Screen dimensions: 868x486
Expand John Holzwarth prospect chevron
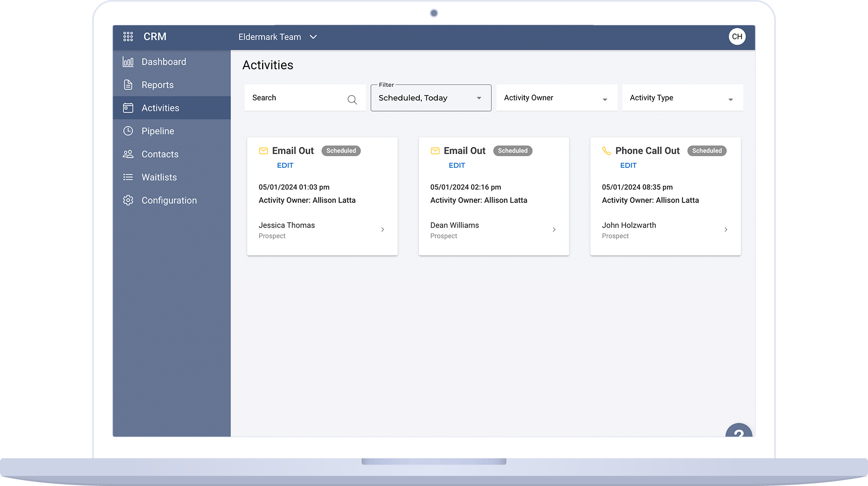tap(726, 229)
